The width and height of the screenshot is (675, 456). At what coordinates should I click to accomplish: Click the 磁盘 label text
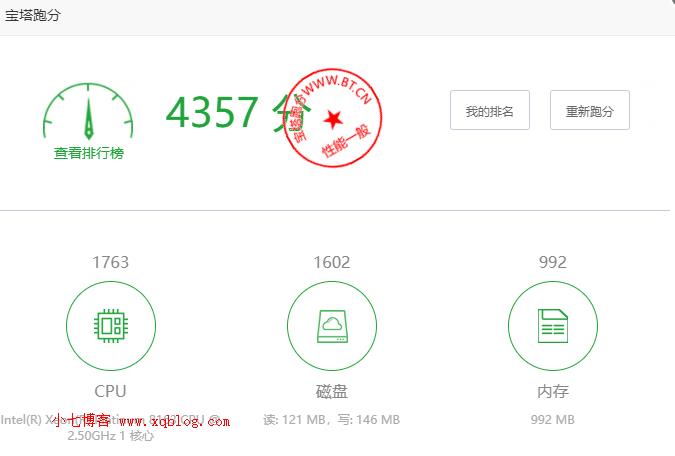coord(332,391)
